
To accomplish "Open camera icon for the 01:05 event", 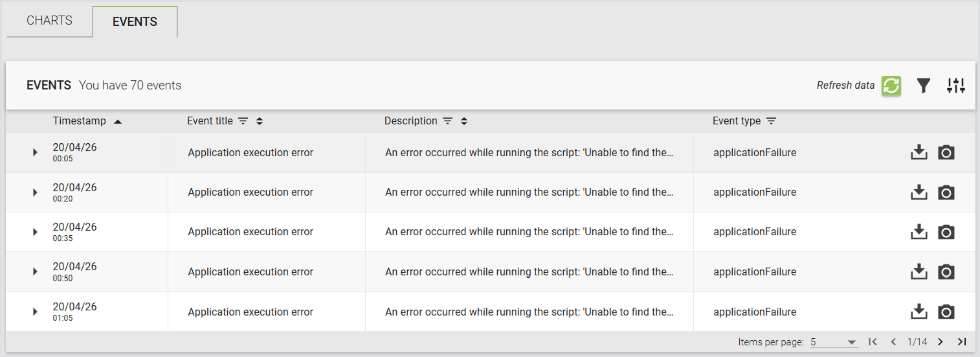I will 946,312.
